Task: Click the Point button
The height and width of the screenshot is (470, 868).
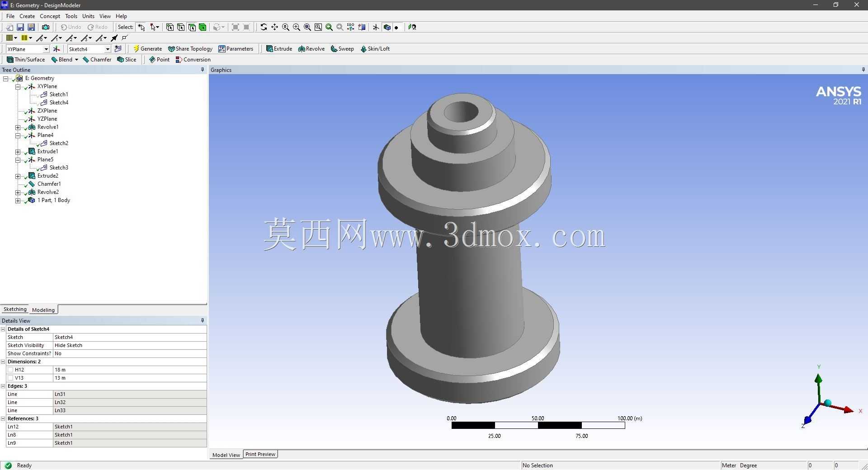Action: tap(159, 60)
